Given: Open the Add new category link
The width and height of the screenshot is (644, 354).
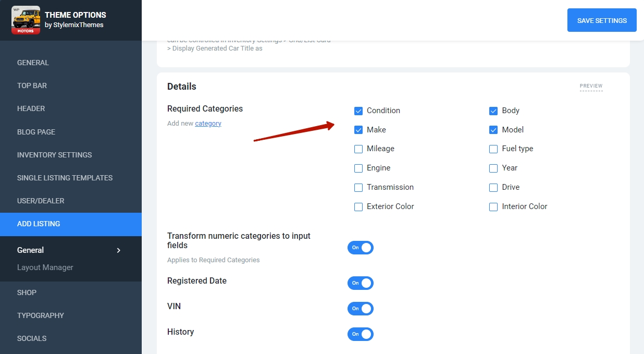Looking at the screenshot, I should click(208, 124).
